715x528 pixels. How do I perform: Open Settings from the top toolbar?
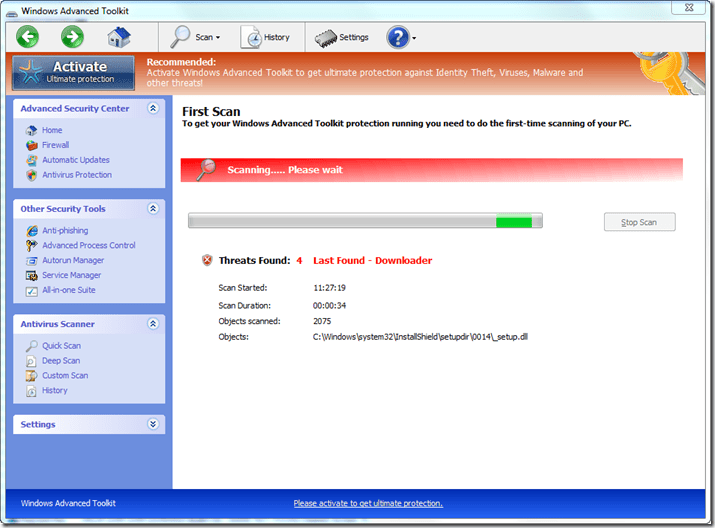[342, 38]
